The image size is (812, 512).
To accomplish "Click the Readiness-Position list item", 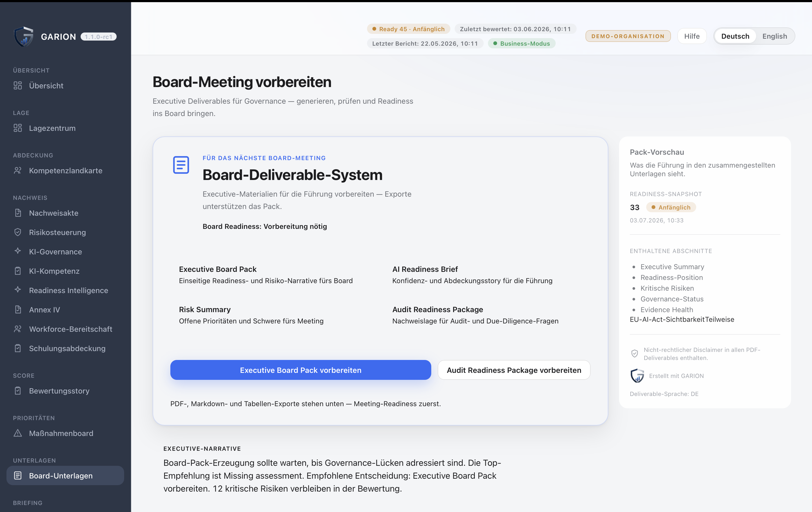I will click(x=671, y=277).
